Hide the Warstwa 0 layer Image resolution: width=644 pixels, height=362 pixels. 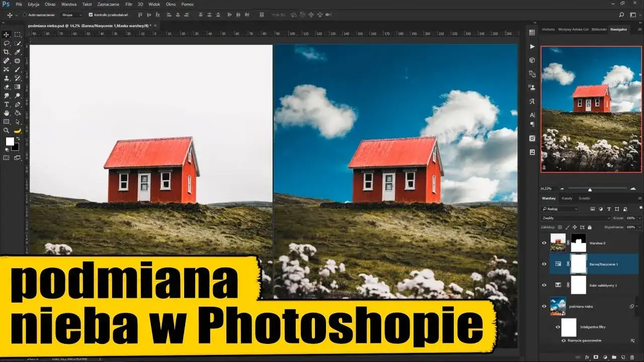(x=544, y=243)
